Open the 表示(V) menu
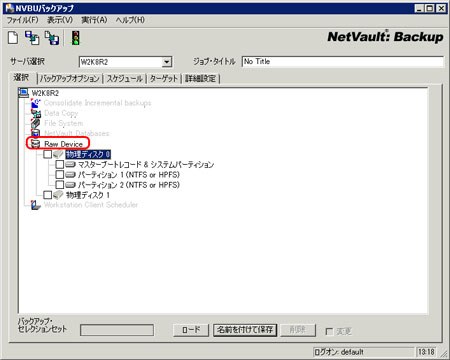The image size is (450, 360). (x=60, y=20)
